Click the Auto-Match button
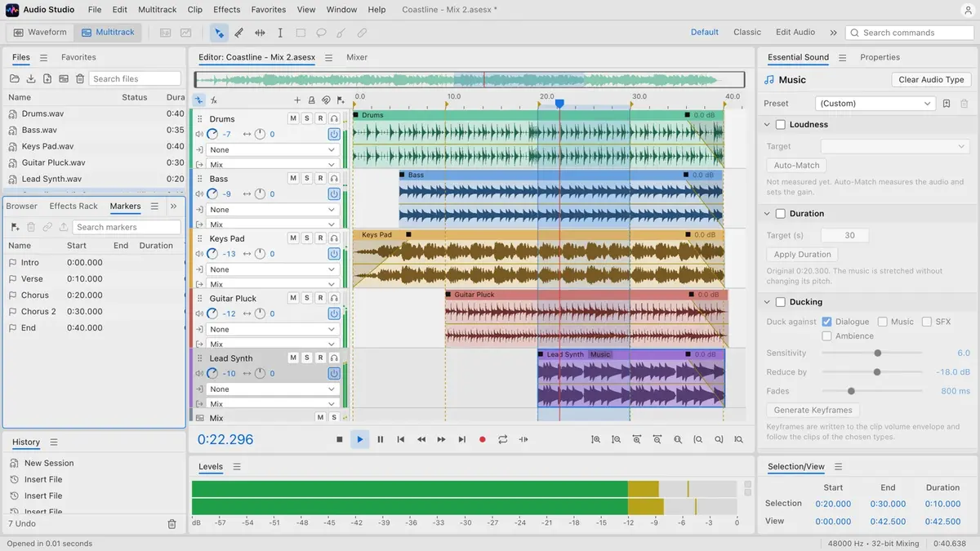The image size is (980, 551). [796, 166]
